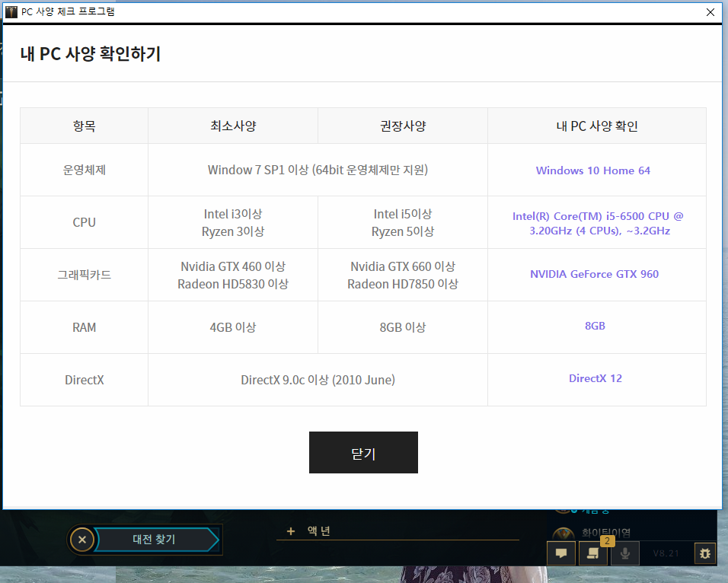The width and height of the screenshot is (728, 583).
Task: Click the Intel Core i5-6500 CPU result
Action: [x=597, y=223]
